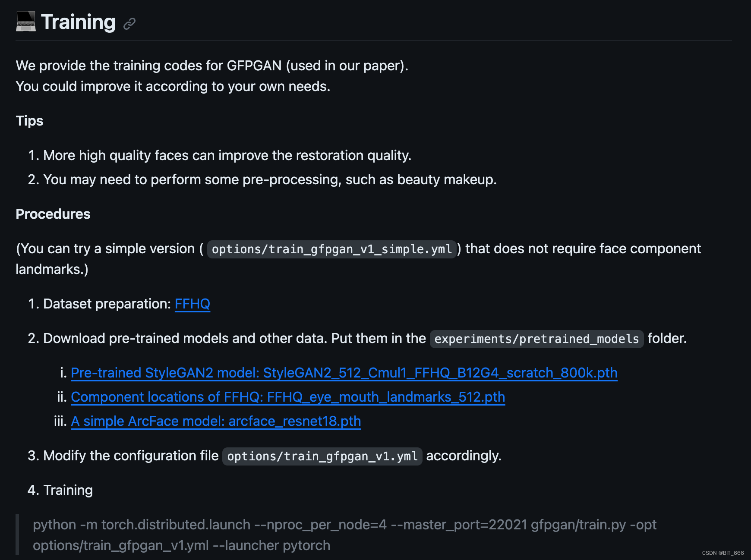The image size is (751, 560).
Task: Open the Pre-trained StyleGAN2 model link
Action: pyautogui.click(x=344, y=373)
